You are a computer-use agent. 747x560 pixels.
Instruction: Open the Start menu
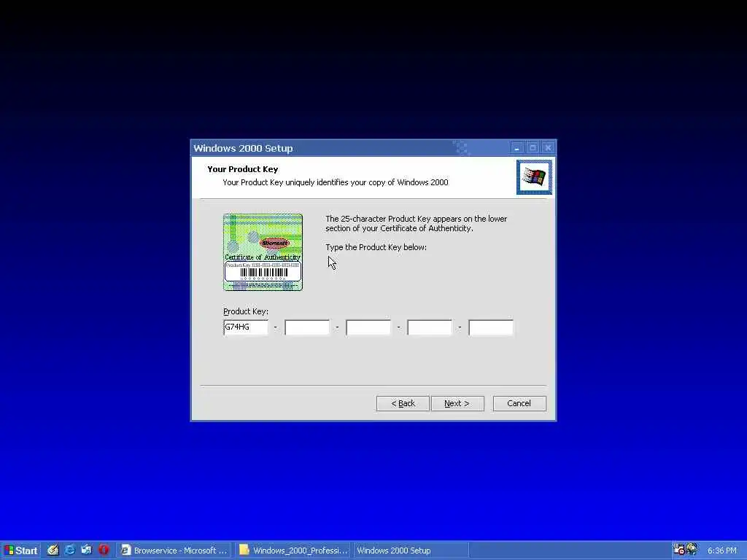[x=20, y=551]
